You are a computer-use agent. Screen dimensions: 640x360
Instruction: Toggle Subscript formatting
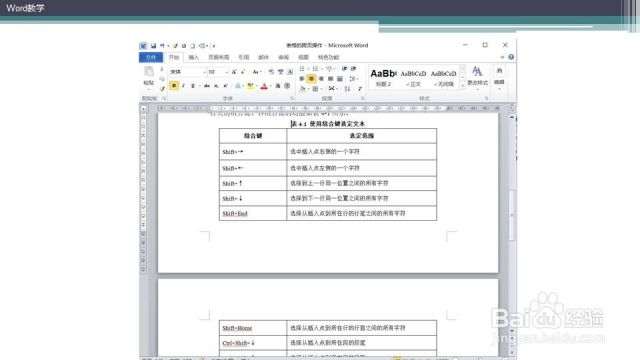(x=216, y=86)
